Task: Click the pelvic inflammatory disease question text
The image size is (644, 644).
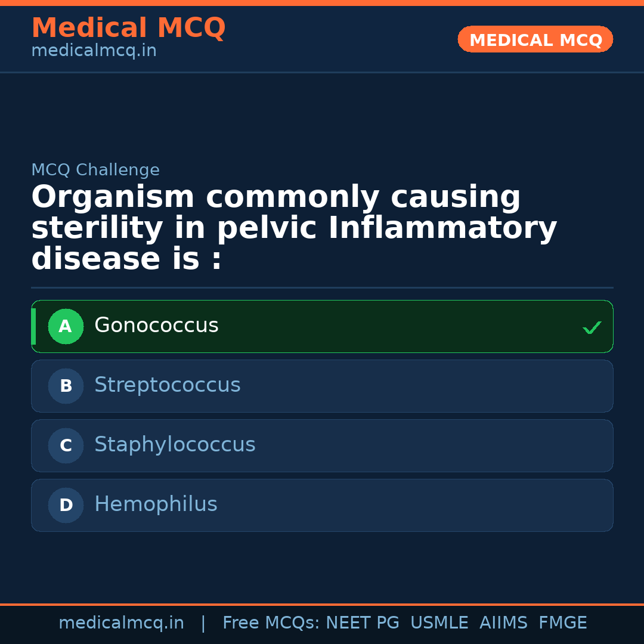Action: pos(293,228)
